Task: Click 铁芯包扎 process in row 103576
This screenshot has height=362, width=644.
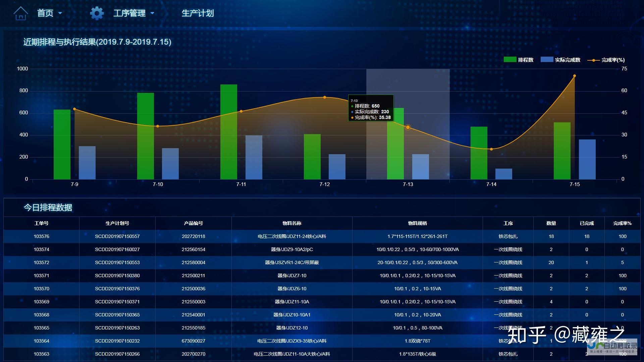Action: [508, 236]
